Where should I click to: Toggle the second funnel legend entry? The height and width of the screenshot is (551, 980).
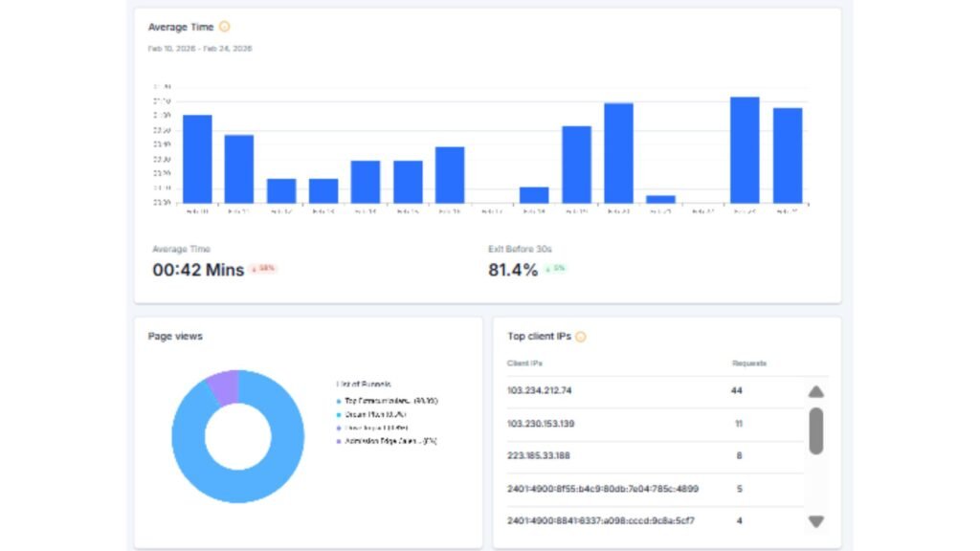coord(375,415)
